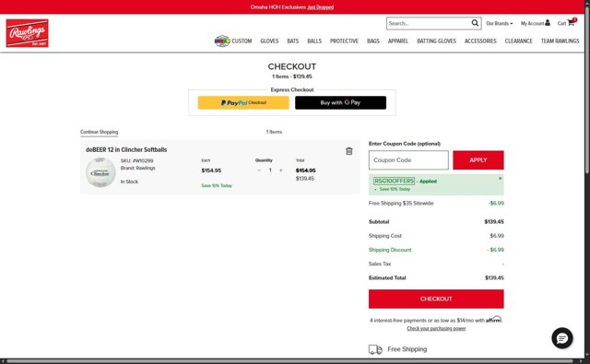Click the Rawlings logo
The height and width of the screenshot is (364, 590).
27,33
